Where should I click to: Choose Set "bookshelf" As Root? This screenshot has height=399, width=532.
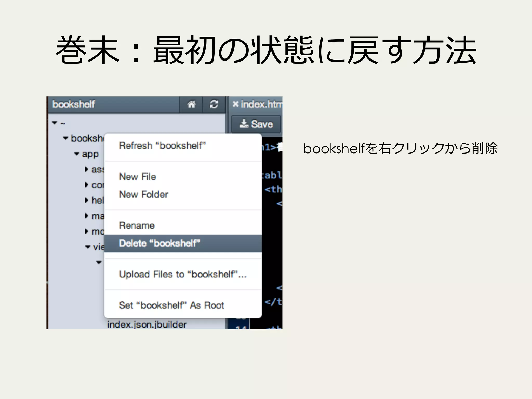coord(183,305)
